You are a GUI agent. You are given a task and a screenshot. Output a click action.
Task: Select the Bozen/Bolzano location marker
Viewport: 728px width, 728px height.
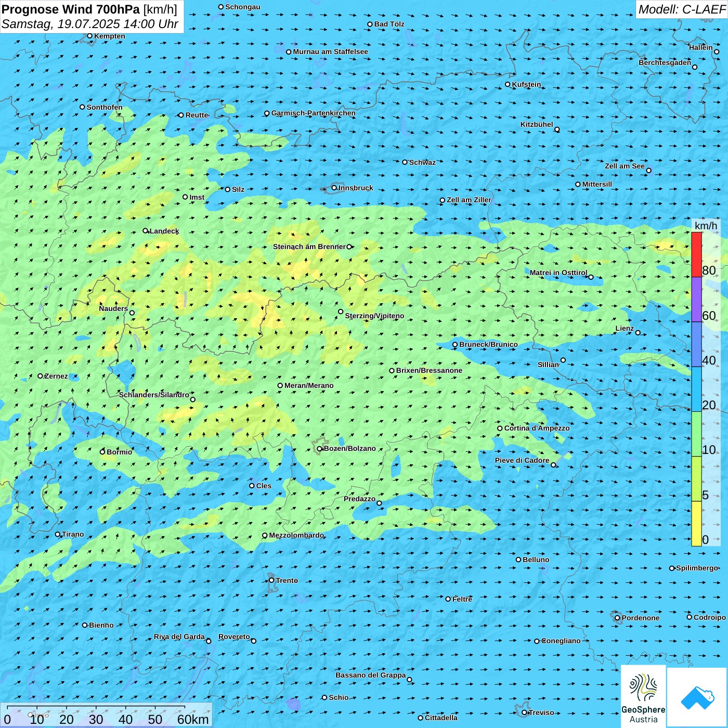coord(320,449)
